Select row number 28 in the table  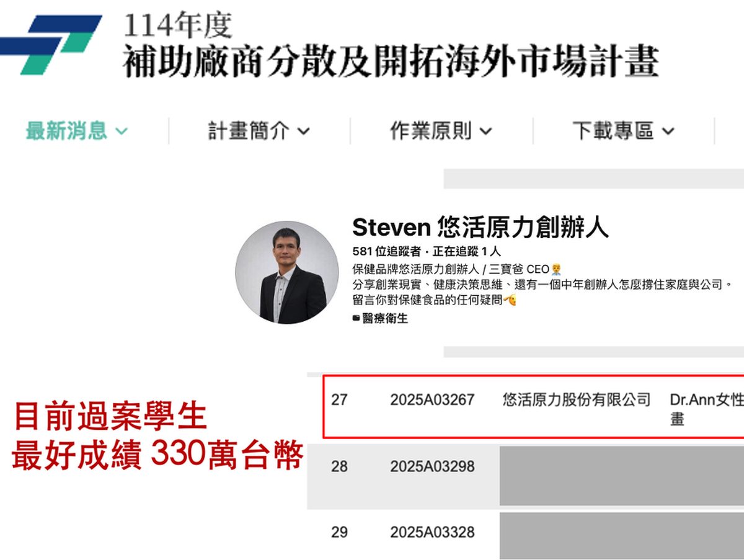(339, 466)
